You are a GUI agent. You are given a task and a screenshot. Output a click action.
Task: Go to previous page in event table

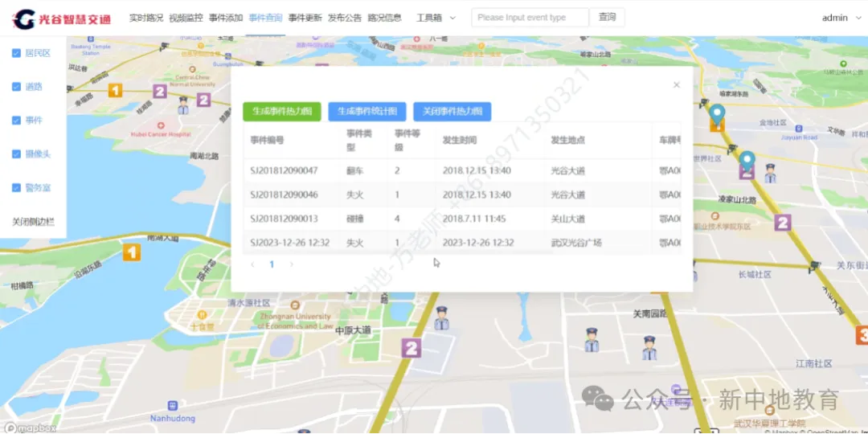pos(252,264)
